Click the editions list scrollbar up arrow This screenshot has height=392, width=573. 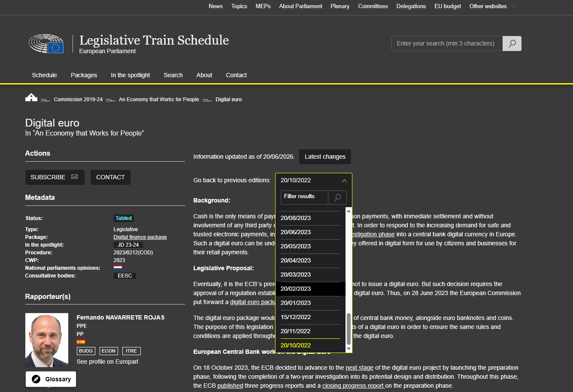pos(349,211)
